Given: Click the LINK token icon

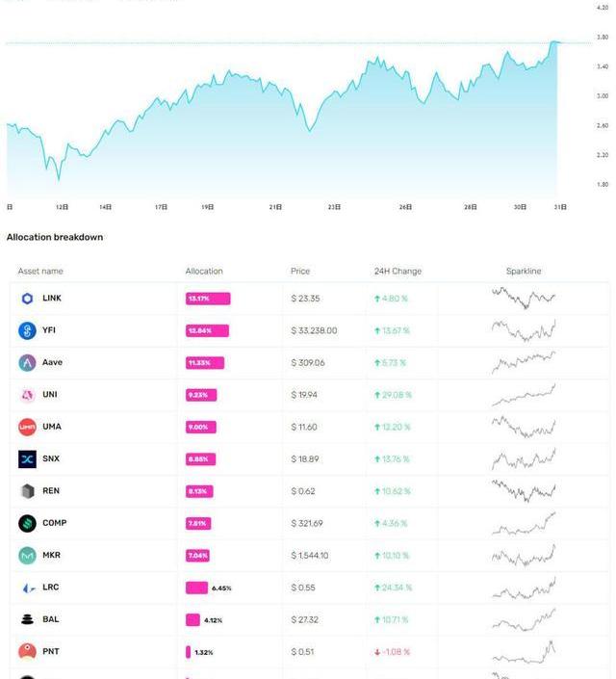Looking at the screenshot, I should click(x=27, y=299).
